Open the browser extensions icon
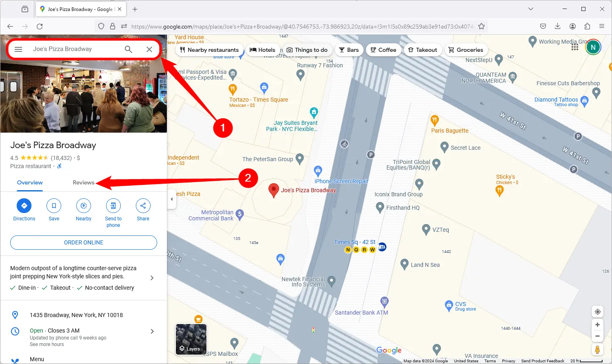Image resolution: width=612 pixels, height=364 pixels. (x=587, y=26)
